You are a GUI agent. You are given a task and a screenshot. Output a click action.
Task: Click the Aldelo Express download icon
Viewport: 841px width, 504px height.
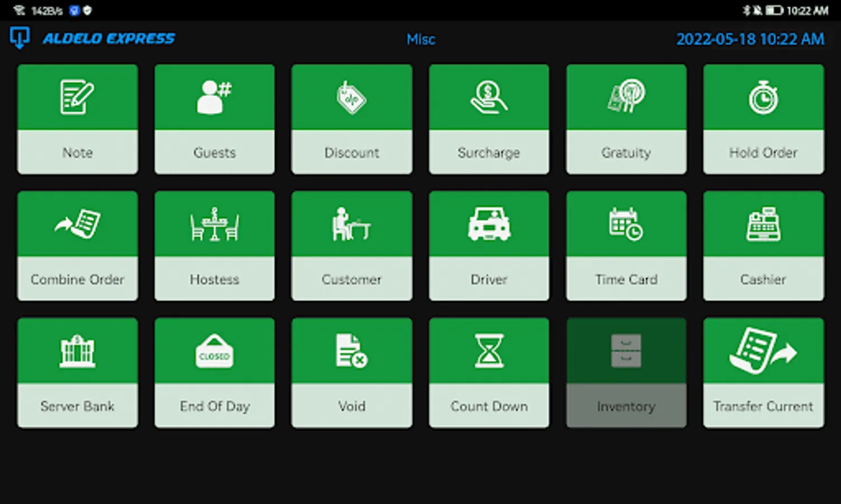tap(20, 38)
